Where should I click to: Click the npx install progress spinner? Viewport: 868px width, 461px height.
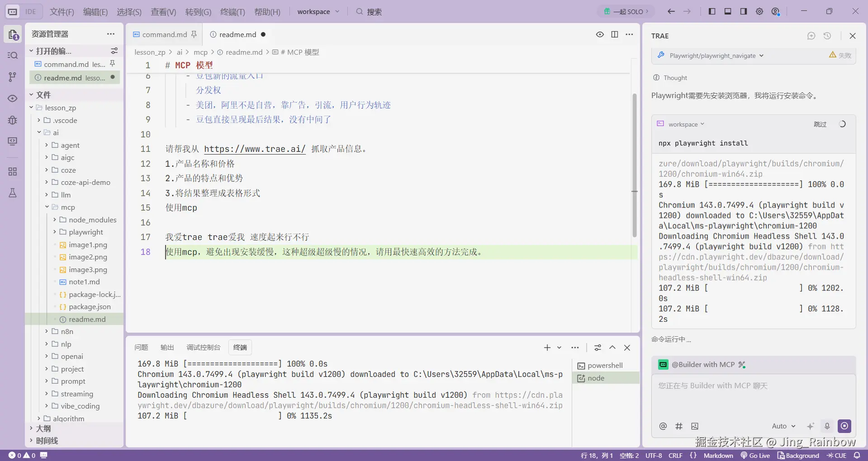842,123
